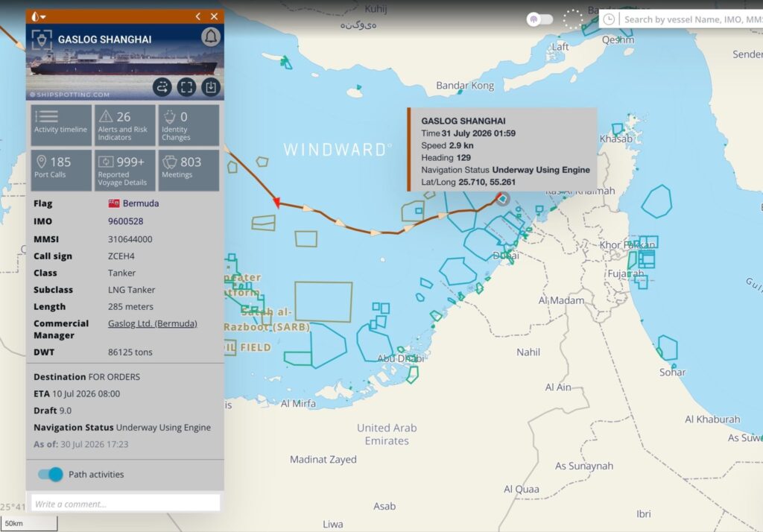This screenshot has height=532, width=763.
Task: Open the Gaslog Ltd. (Bermuda) manager link
Action: [x=152, y=323]
